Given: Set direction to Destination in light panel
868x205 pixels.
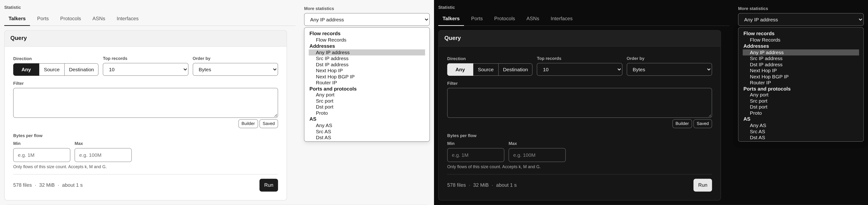Looking at the screenshot, I should [x=81, y=70].
